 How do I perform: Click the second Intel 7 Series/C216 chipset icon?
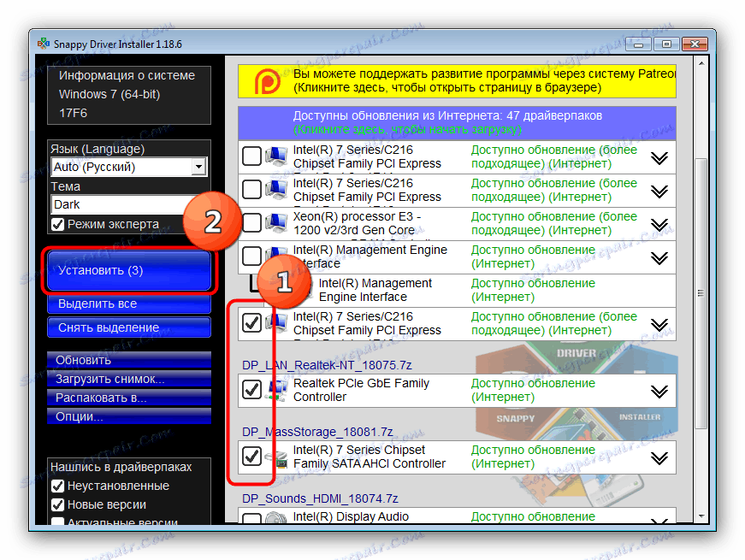[x=275, y=190]
